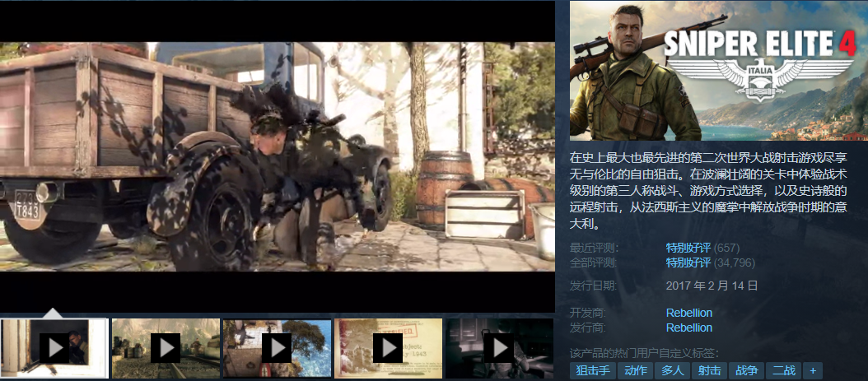Screen dimensions: 868x381
Task: Play the fifth dark trailer thumbnail
Action: [x=499, y=348]
